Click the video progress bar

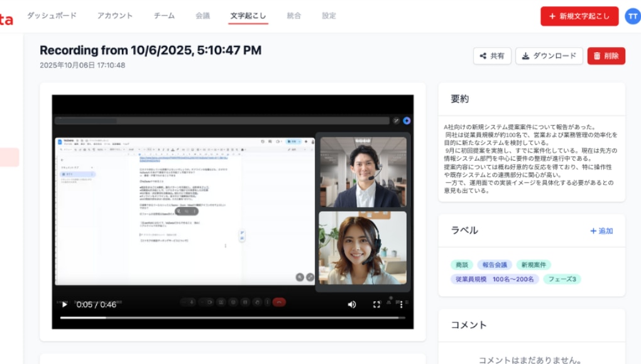(x=233, y=318)
